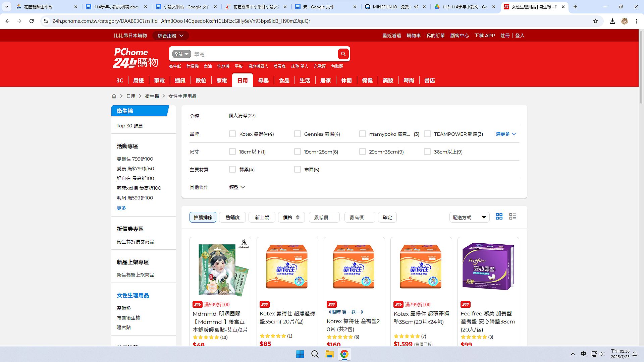The width and height of the screenshot is (644, 362).
Task: Switch to grid view layout icon
Action: pos(499,217)
